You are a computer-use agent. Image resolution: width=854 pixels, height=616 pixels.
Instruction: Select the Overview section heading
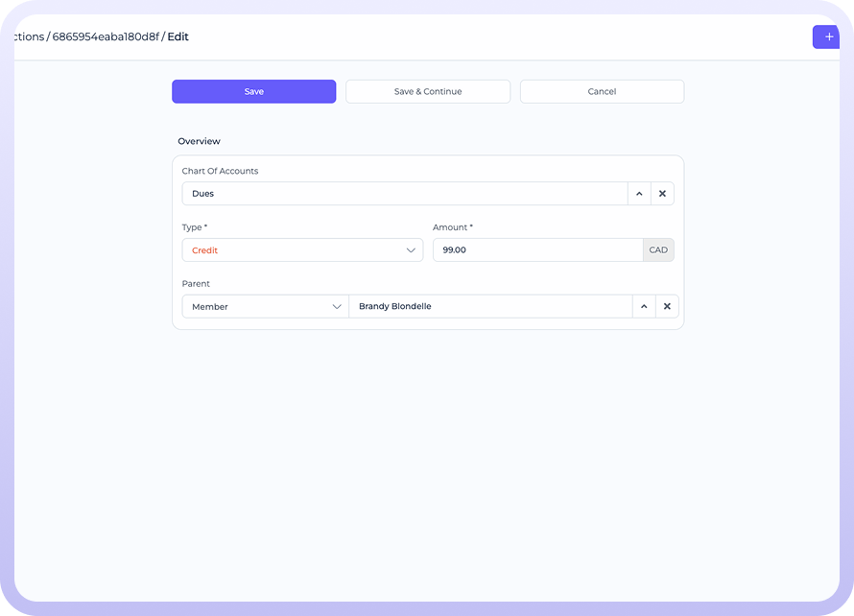[199, 141]
